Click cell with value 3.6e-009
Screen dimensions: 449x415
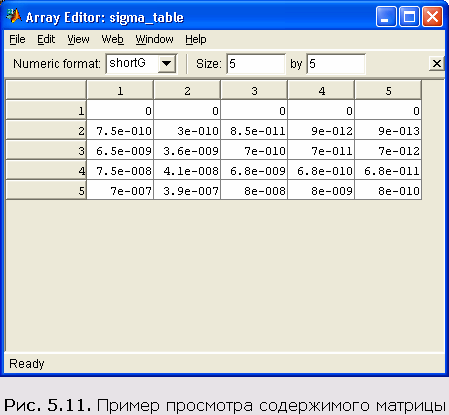[187, 150]
